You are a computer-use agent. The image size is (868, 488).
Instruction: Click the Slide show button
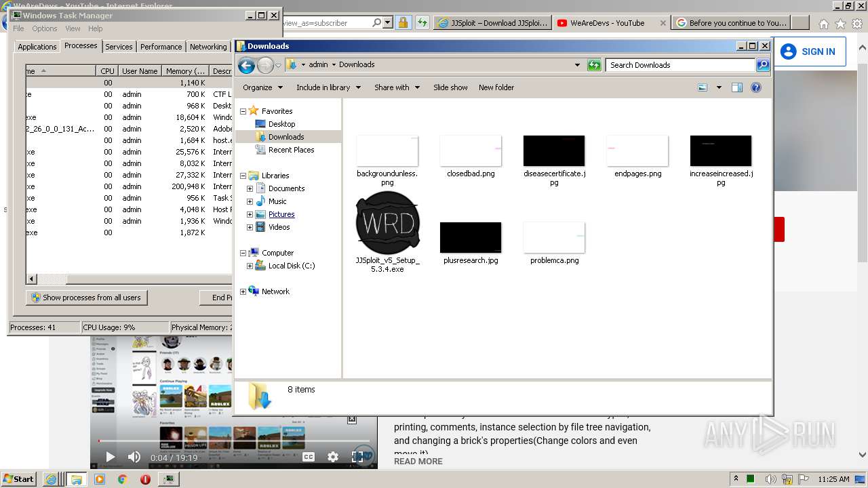(x=450, y=87)
